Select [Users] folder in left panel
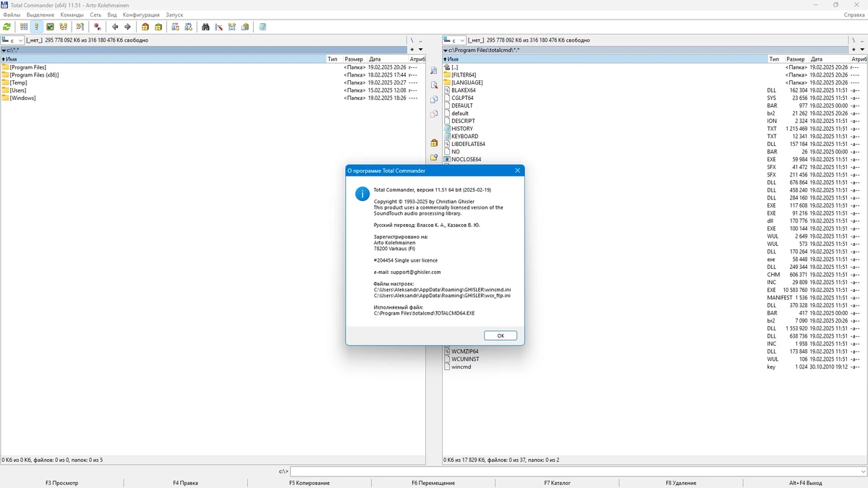 [213, 90]
